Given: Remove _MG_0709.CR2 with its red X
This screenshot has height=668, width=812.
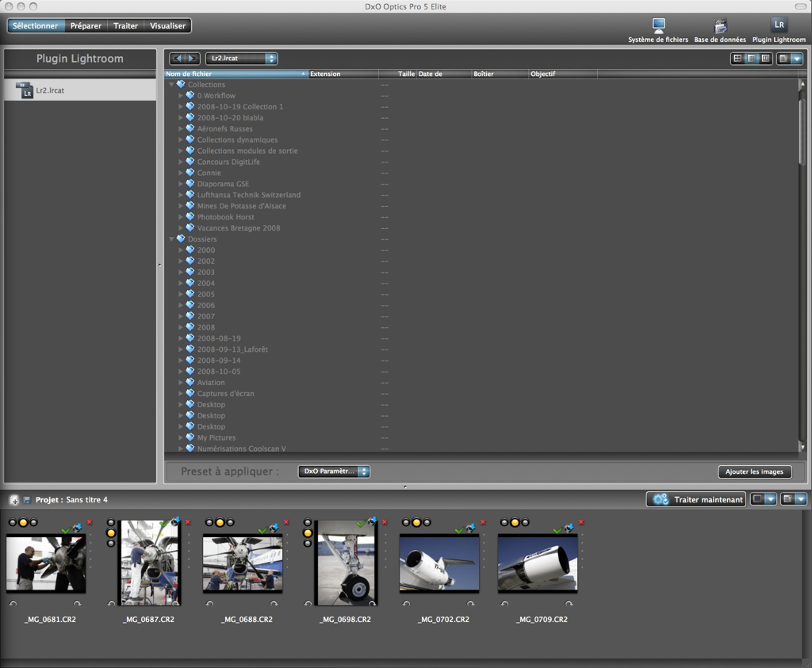Looking at the screenshot, I should [x=581, y=522].
